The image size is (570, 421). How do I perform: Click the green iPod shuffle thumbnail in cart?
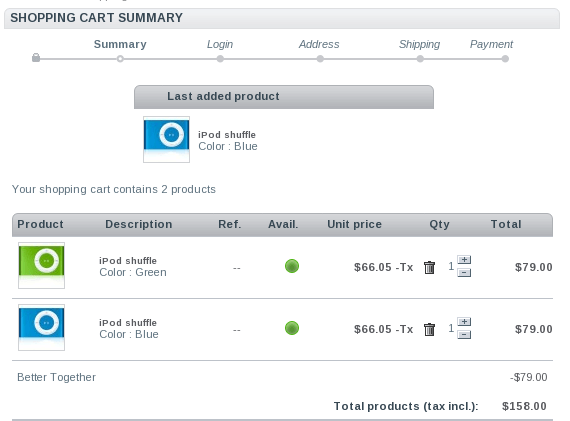pos(41,266)
